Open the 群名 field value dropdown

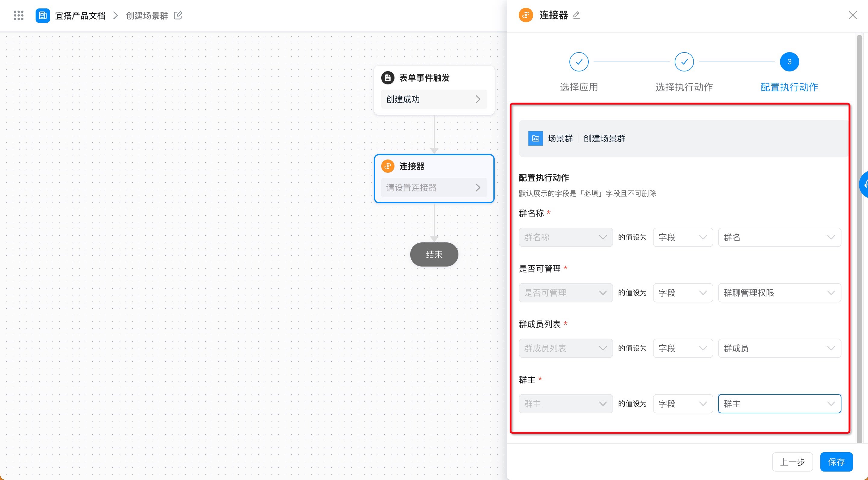point(779,237)
